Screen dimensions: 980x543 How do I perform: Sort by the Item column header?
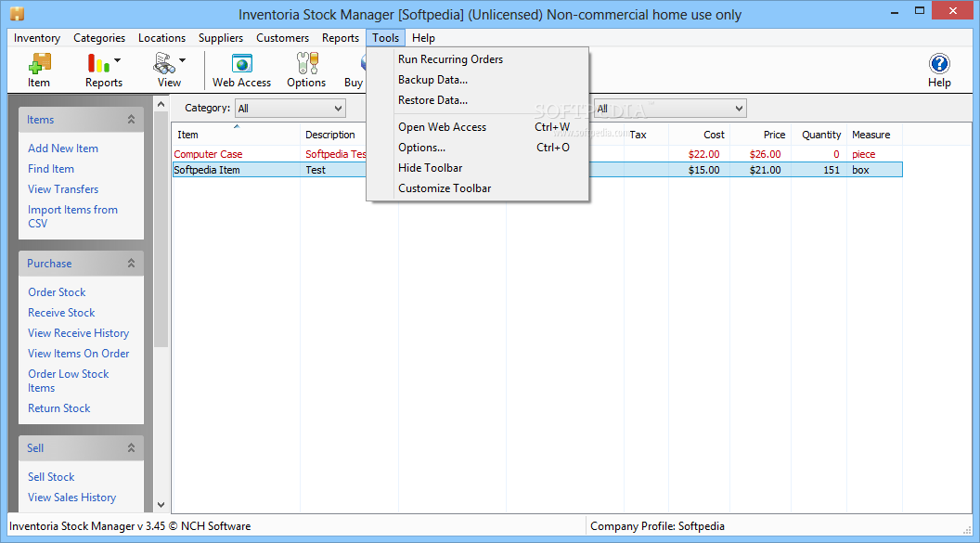tap(237, 135)
